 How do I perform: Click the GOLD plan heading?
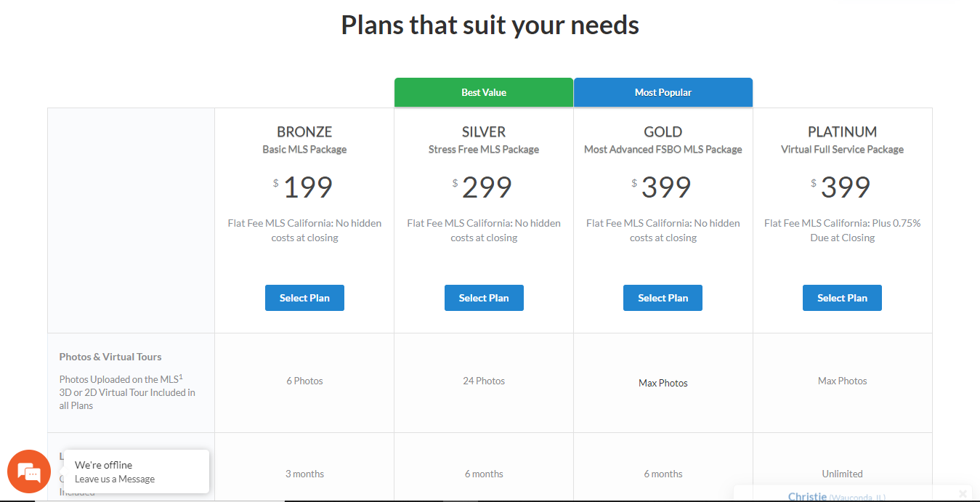[663, 131]
